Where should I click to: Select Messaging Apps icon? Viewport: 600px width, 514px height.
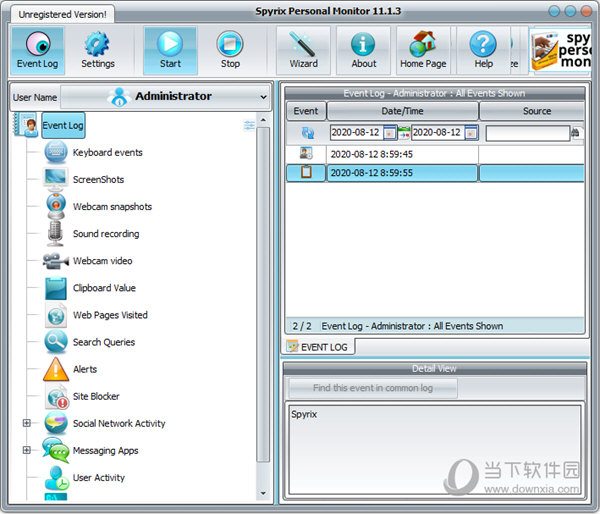pyautogui.click(x=56, y=450)
